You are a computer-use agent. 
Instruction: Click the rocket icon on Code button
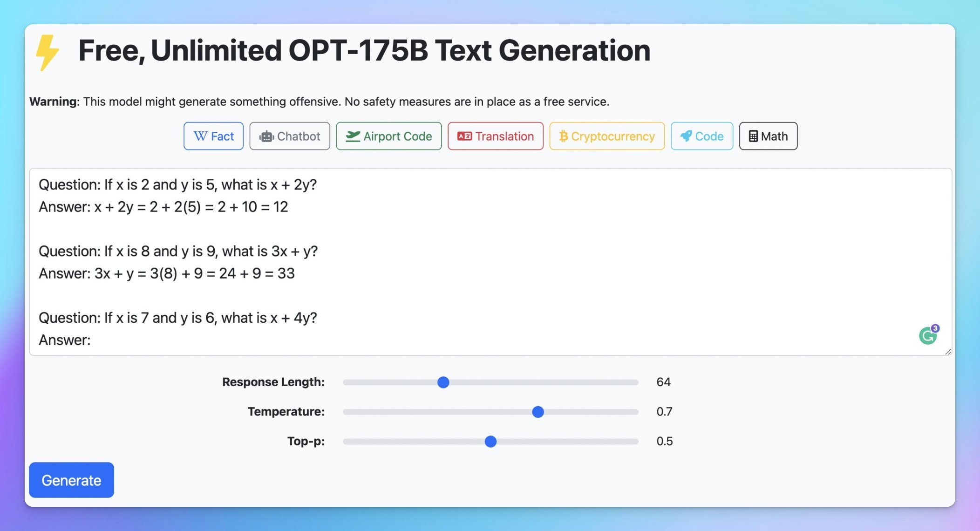[686, 136]
